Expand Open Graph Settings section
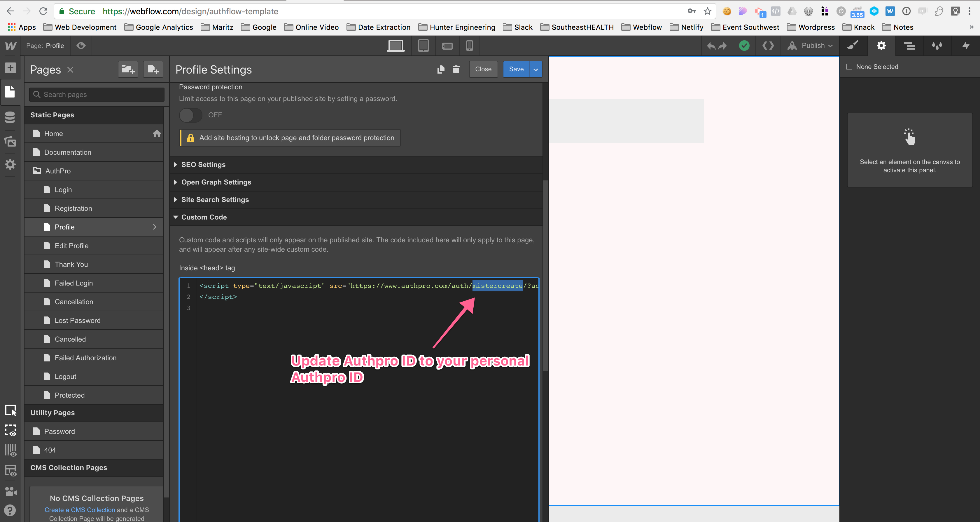The width and height of the screenshot is (980, 522). coord(356,182)
